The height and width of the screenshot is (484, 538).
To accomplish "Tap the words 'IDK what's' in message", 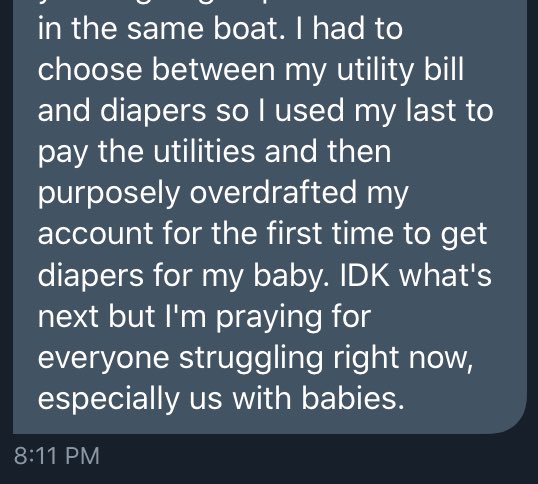I will click(416, 275).
